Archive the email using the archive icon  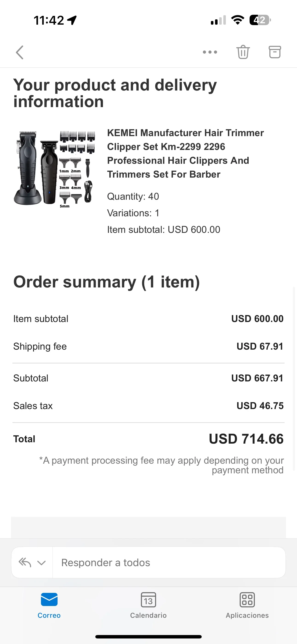pyautogui.click(x=275, y=52)
